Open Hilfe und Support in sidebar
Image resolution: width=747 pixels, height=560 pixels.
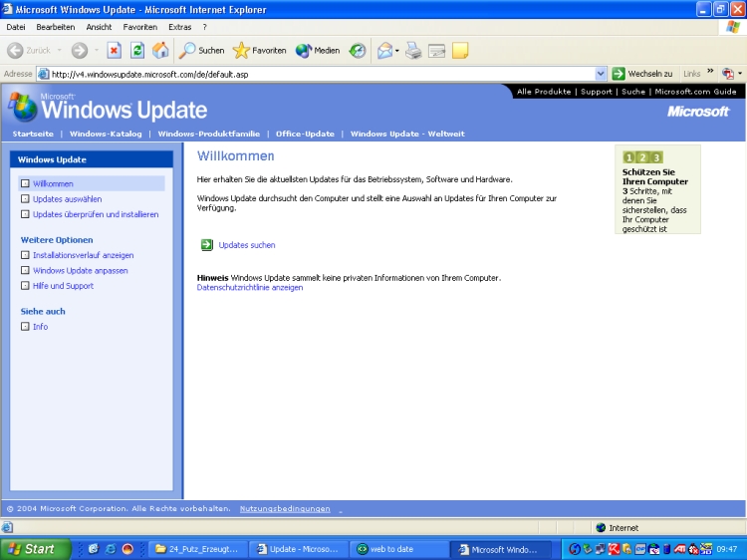tap(63, 286)
